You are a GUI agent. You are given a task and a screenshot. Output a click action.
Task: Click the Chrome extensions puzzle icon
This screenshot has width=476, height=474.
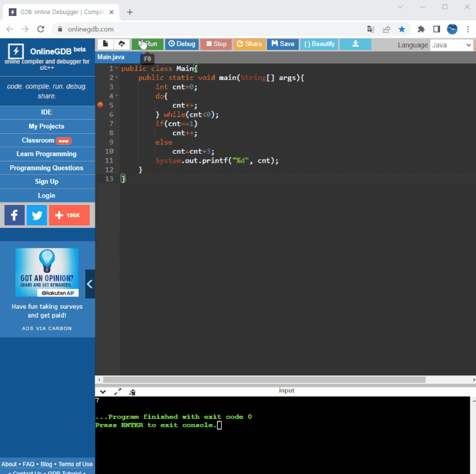(x=421, y=29)
